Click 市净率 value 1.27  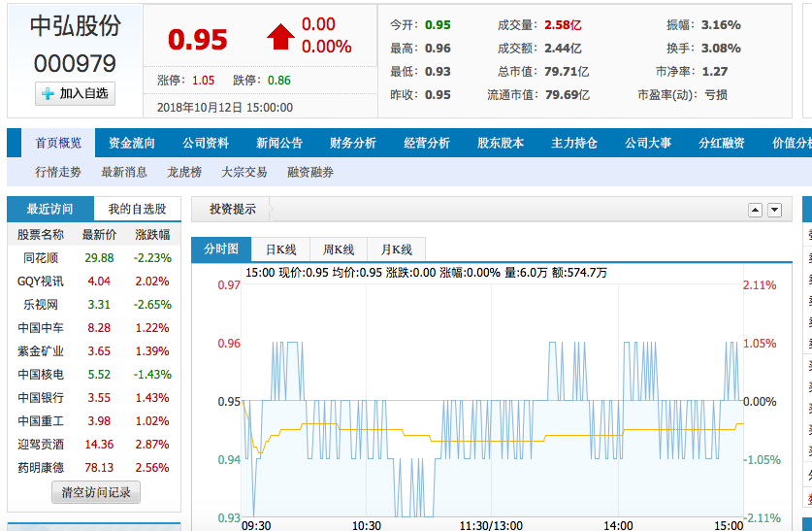(715, 72)
